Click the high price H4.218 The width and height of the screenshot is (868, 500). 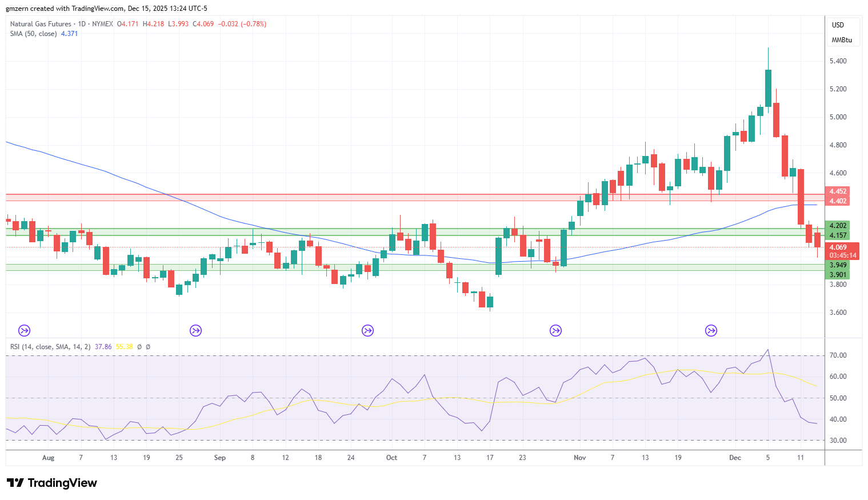pos(153,24)
